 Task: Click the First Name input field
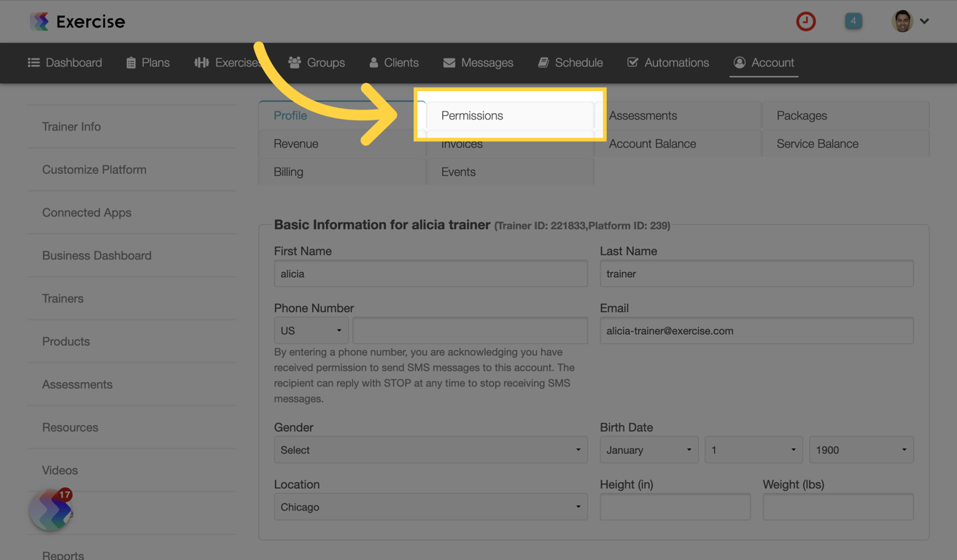[430, 273]
